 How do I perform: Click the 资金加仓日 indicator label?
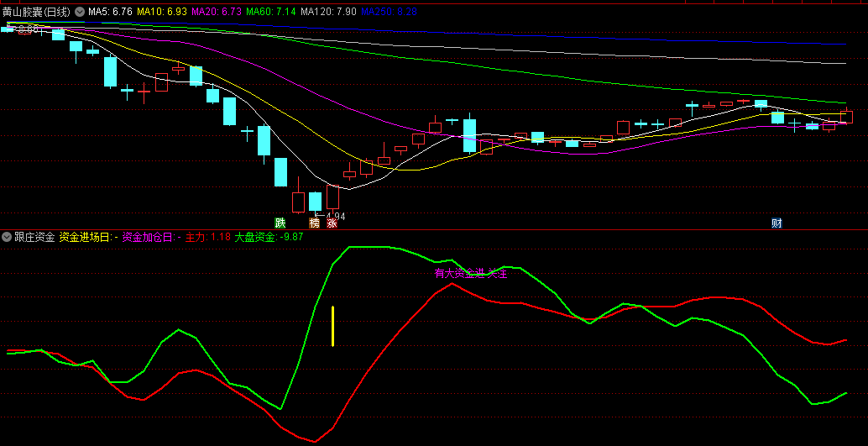[151, 237]
